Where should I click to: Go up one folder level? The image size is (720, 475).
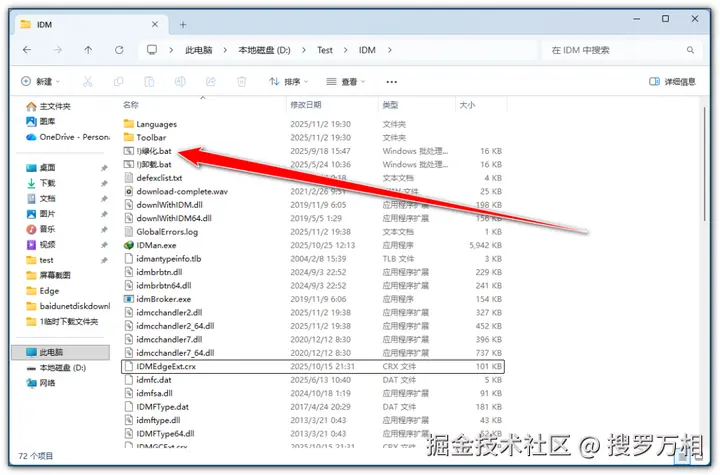coord(88,50)
